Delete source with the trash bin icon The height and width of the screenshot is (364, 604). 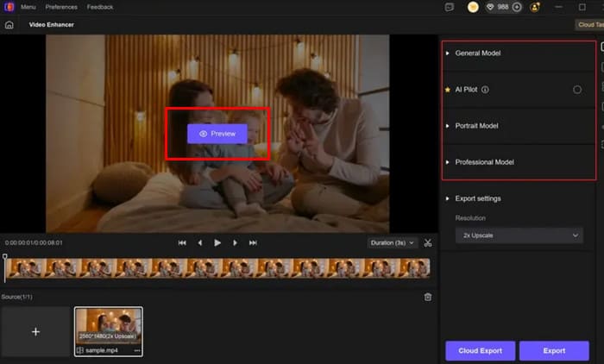coord(428,297)
